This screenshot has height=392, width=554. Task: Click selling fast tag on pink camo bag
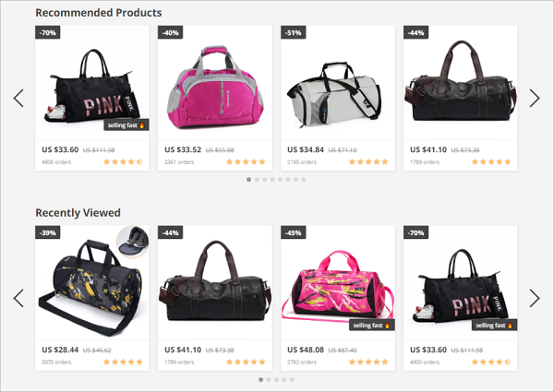372,325
